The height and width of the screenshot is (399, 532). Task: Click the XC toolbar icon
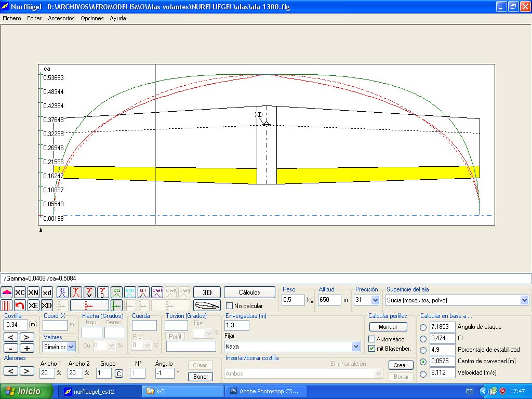tap(20, 292)
